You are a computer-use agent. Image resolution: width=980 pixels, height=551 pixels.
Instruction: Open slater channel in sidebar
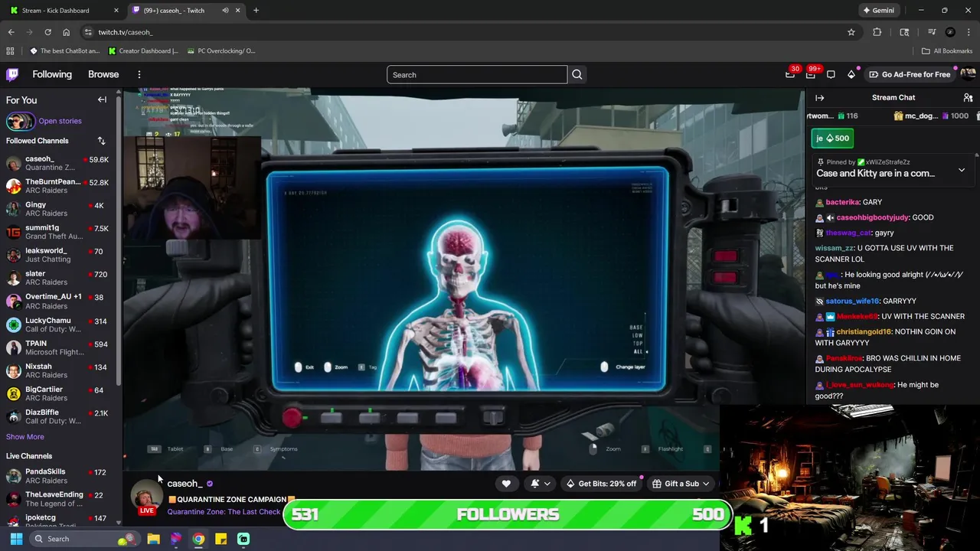pyautogui.click(x=58, y=278)
